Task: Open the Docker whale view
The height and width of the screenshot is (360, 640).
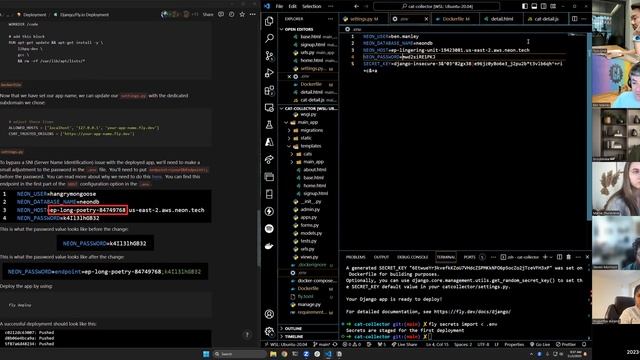Action: (269, 246)
